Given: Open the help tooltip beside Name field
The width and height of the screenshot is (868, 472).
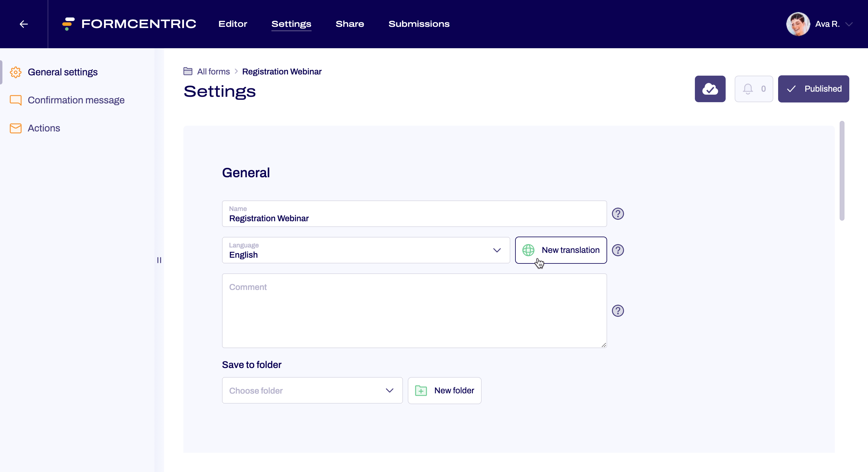Looking at the screenshot, I should click(618, 213).
